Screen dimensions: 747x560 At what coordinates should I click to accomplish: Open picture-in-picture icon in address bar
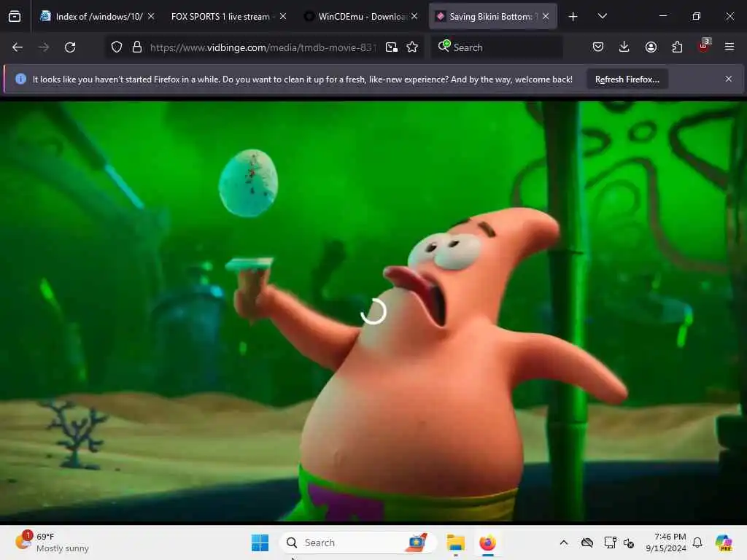pos(392,47)
